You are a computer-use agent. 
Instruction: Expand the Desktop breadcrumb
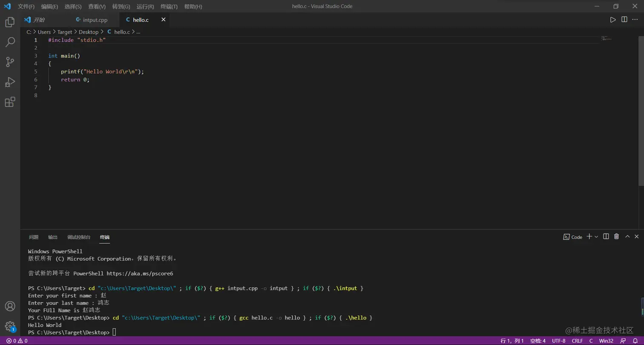pyautogui.click(x=89, y=32)
